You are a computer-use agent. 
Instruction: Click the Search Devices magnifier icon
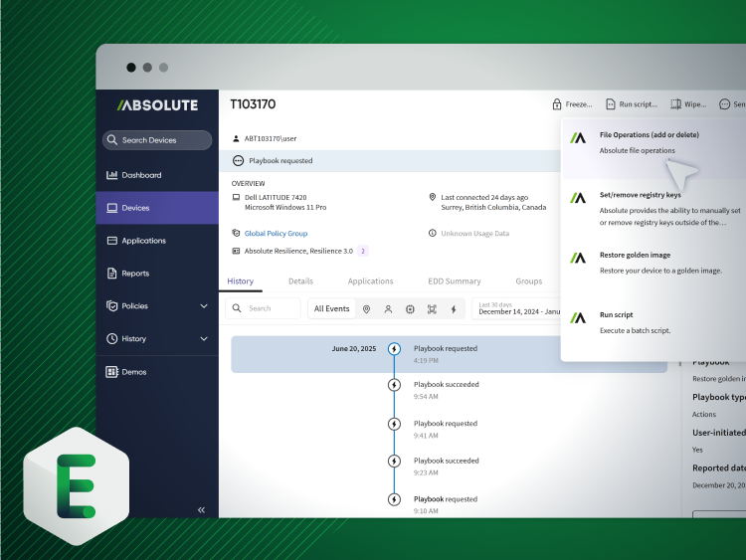(x=111, y=140)
